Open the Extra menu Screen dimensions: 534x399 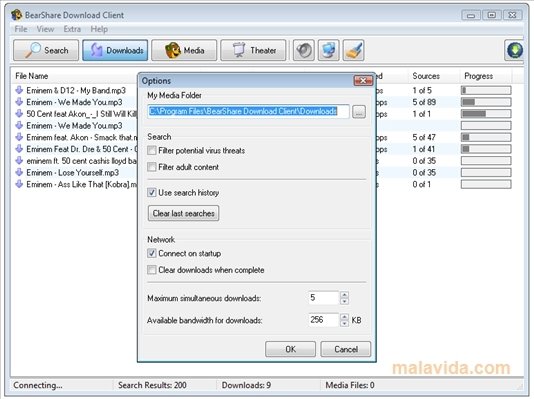coord(72,29)
